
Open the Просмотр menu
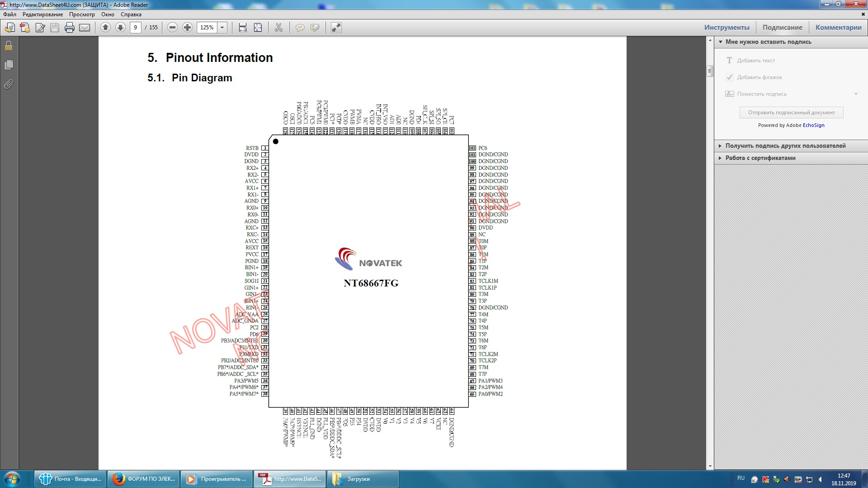coord(82,14)
